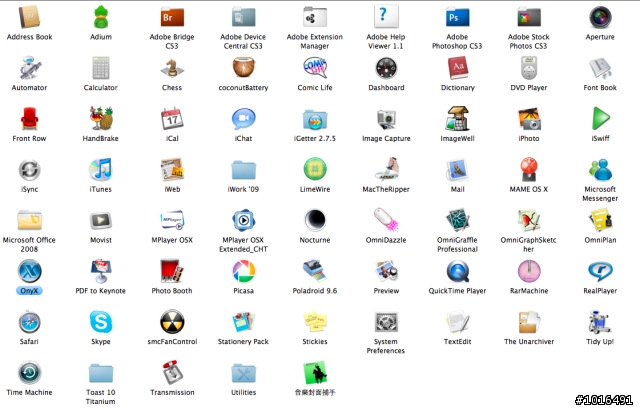Open the Adobe Photoshop CS3 icon
Screen dimensions: 640x408
pos(457,17)
